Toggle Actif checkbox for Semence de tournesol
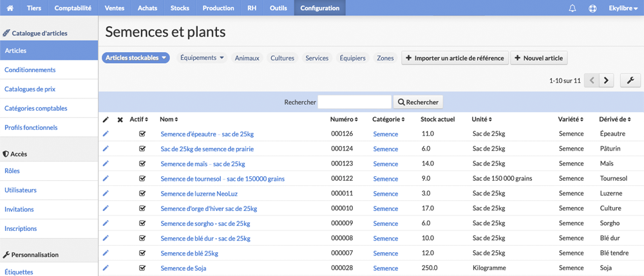644x276 pixels. [142, 178]
